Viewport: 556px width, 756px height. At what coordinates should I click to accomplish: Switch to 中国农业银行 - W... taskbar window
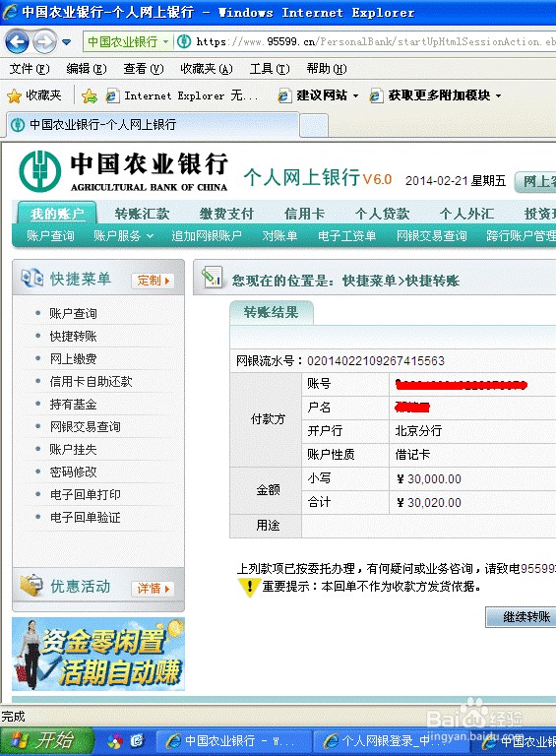[x=233, y=741]
